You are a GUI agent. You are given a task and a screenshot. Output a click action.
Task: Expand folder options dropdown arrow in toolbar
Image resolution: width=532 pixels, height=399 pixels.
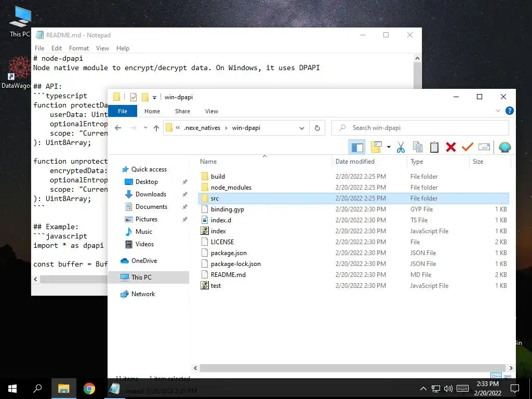389,147
